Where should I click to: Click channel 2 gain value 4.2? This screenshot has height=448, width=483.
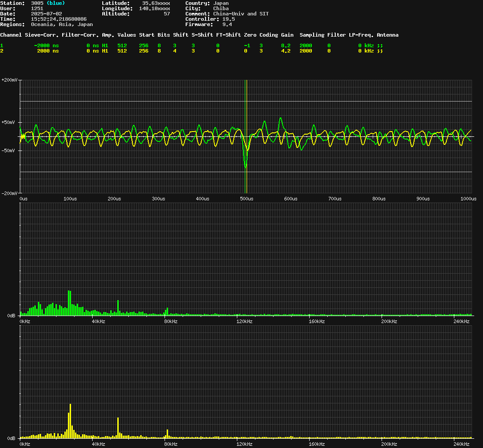(285, 51)
